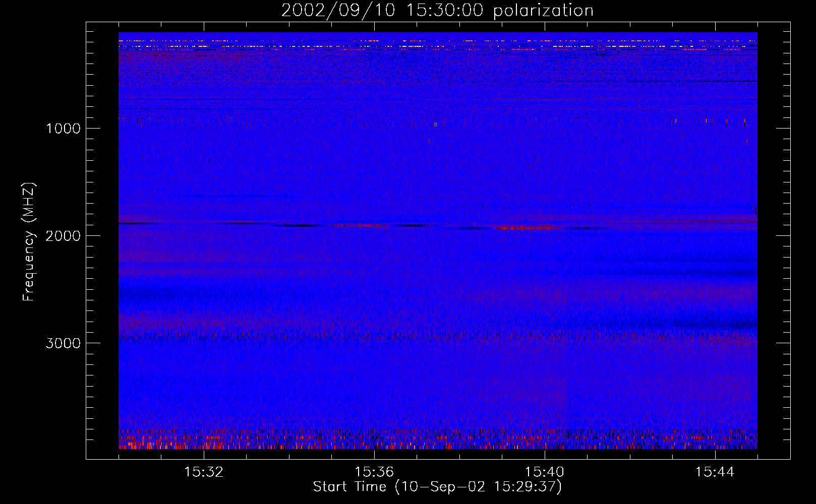Click the 15:40 time tick label
The width and height of the screenshot is (816, 504).
(x=545, y=472)
